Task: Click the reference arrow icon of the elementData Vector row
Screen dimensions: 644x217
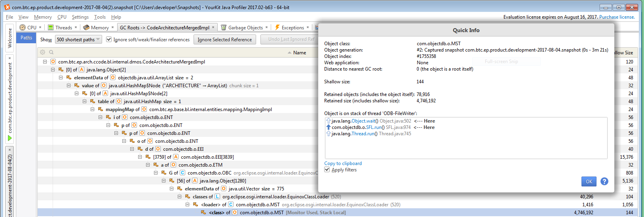Action: (x=180, y=188)
